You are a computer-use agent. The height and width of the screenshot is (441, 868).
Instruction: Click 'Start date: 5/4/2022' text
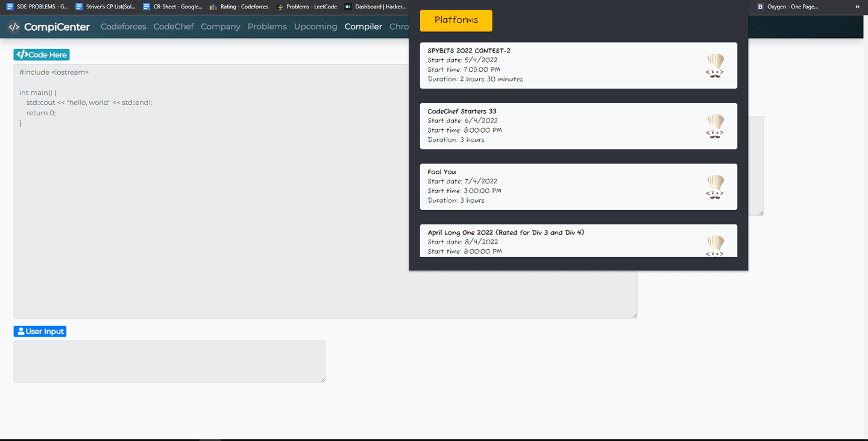click(x=462, y=60)
